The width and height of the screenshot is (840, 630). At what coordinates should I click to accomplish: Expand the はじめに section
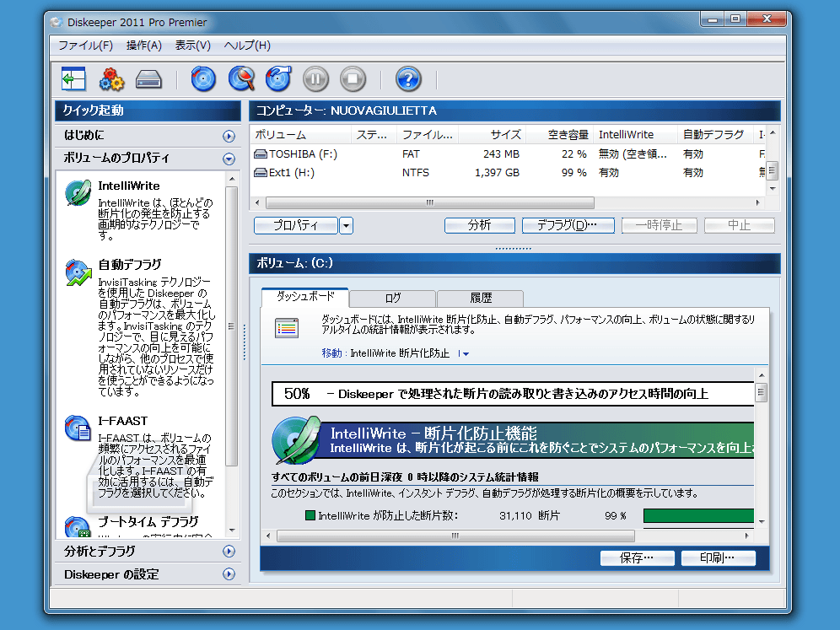coord(229,136)
